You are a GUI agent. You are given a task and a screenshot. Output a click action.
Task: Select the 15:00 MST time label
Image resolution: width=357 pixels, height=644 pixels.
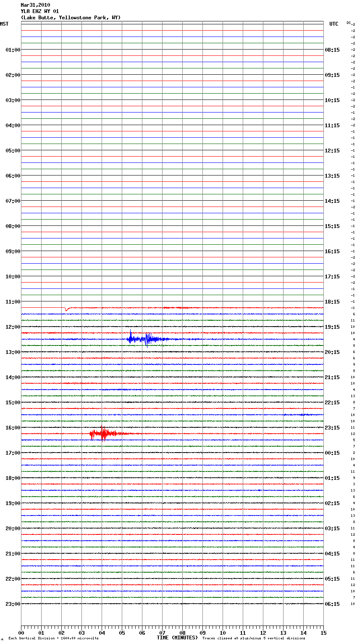pos(13,402)
